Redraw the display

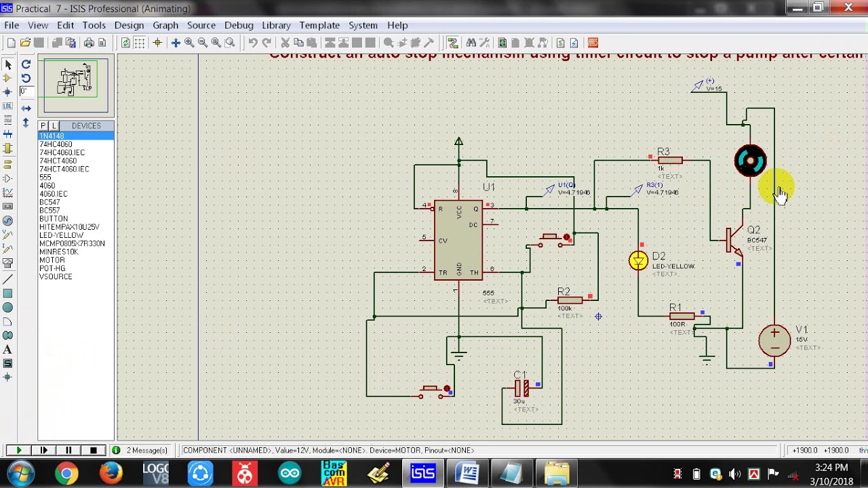125,43
